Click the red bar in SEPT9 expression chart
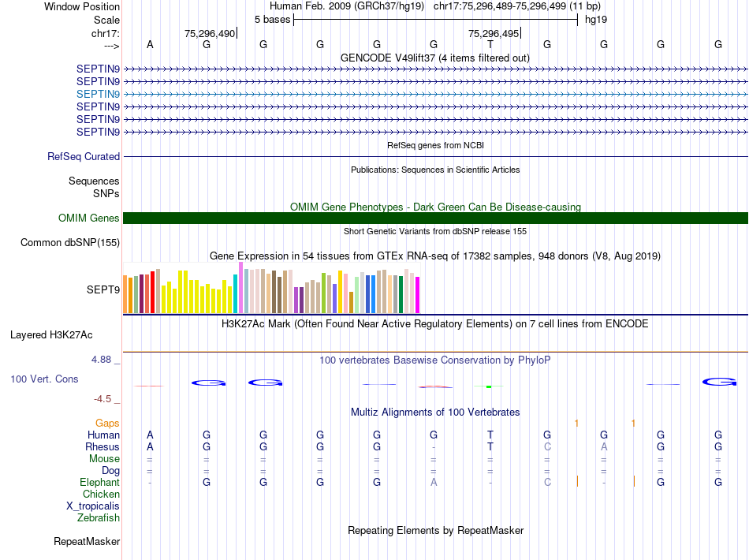This screenshot has width=749, height=560. click(152, 292)
